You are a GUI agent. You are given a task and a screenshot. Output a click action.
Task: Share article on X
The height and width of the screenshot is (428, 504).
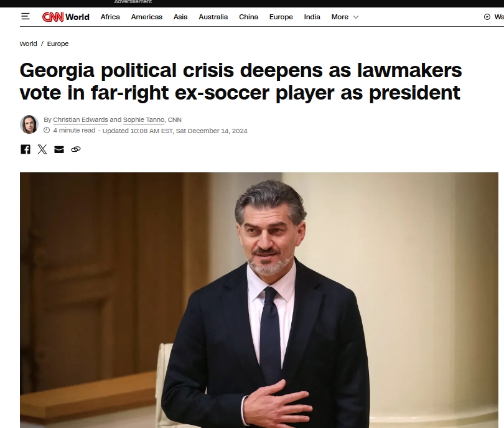coord(42,149)
